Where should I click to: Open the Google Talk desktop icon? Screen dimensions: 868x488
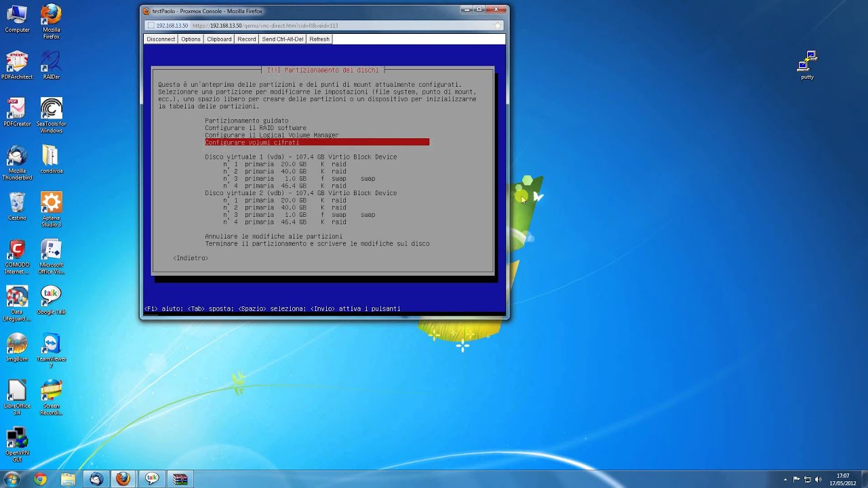coord(52,300)
